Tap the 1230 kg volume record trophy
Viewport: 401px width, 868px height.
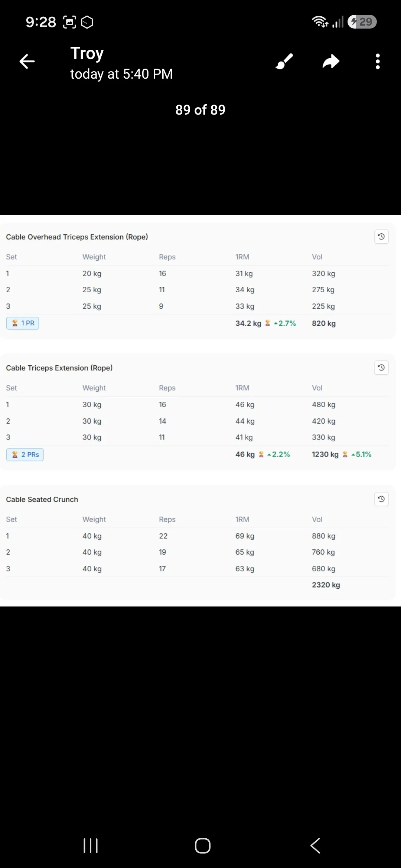(345, 454)
